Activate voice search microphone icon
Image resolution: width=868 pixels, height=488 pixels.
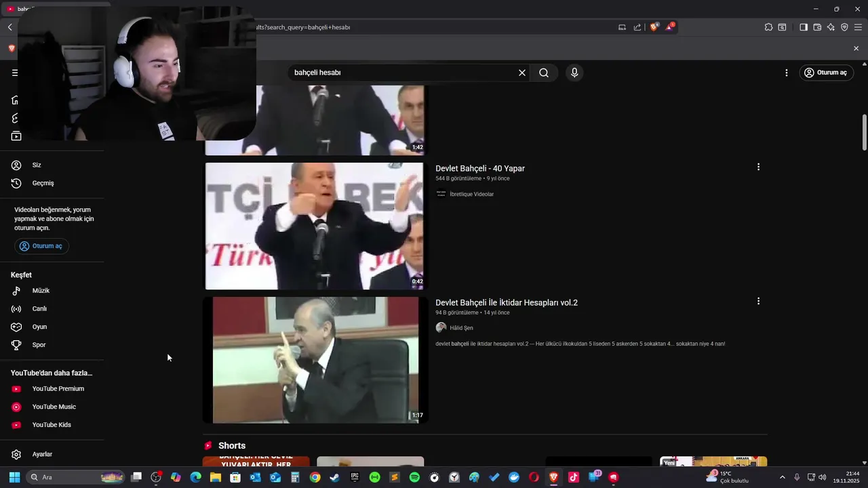[574, 73]
